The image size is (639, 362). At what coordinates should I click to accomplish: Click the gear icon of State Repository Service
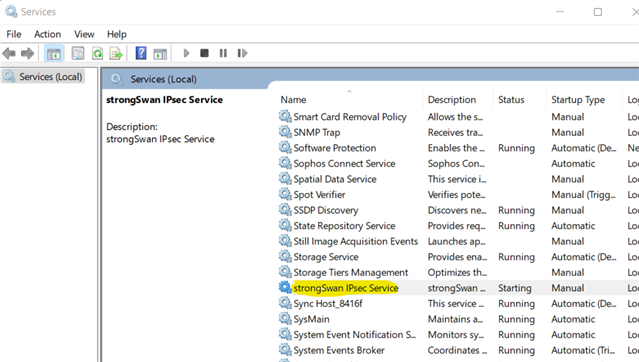[285, 225]
